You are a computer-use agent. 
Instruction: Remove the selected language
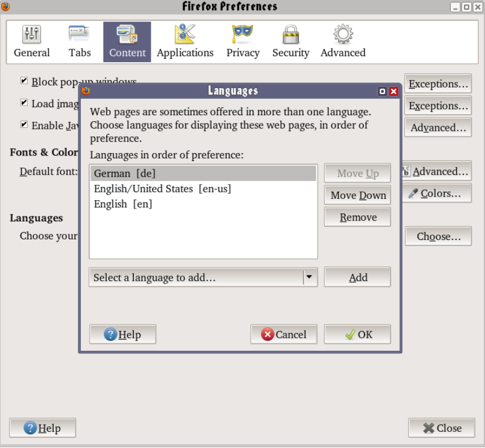click(357, 217)
